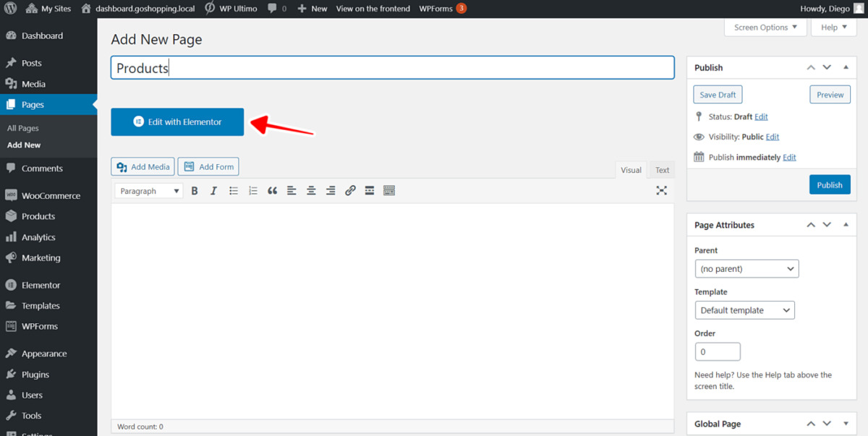868x436 pixels.
Task: Collapse the Page Attributes panel
Action: coord(846,225)
